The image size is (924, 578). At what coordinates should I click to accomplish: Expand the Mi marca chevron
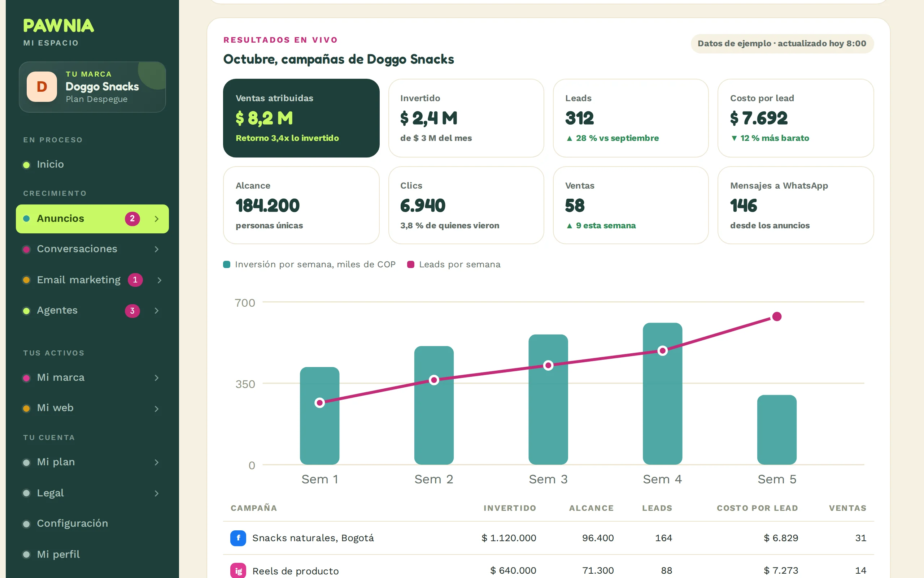click(157, 378)
